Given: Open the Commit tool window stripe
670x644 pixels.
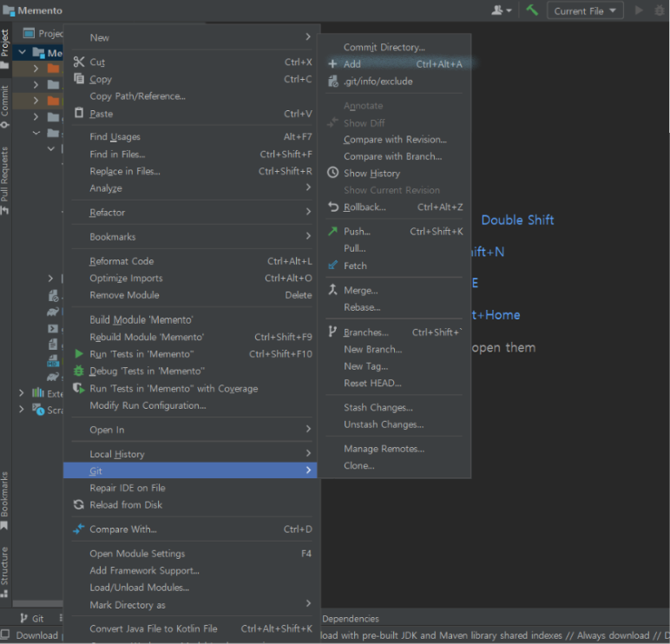Looking at the screenshot, I should [4, 107].
